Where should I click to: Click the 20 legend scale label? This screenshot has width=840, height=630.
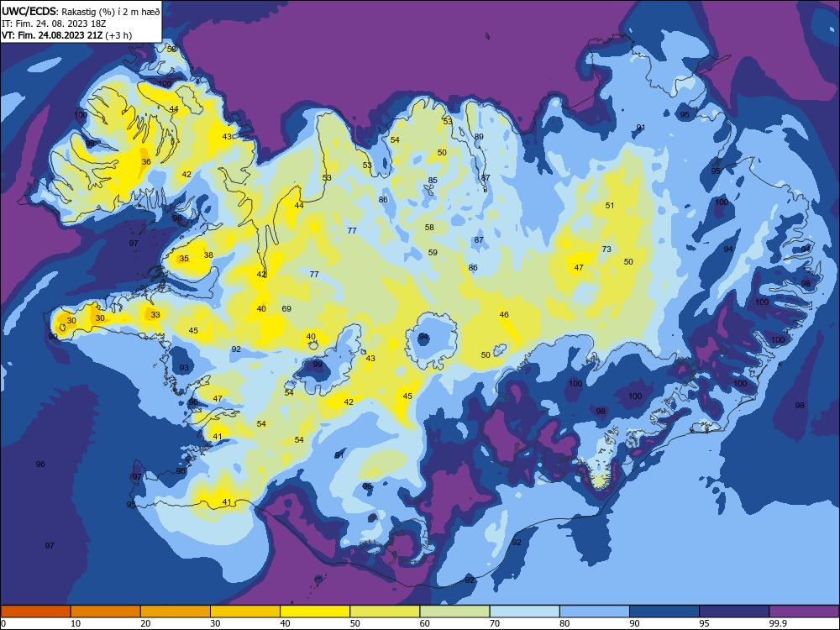145,623
